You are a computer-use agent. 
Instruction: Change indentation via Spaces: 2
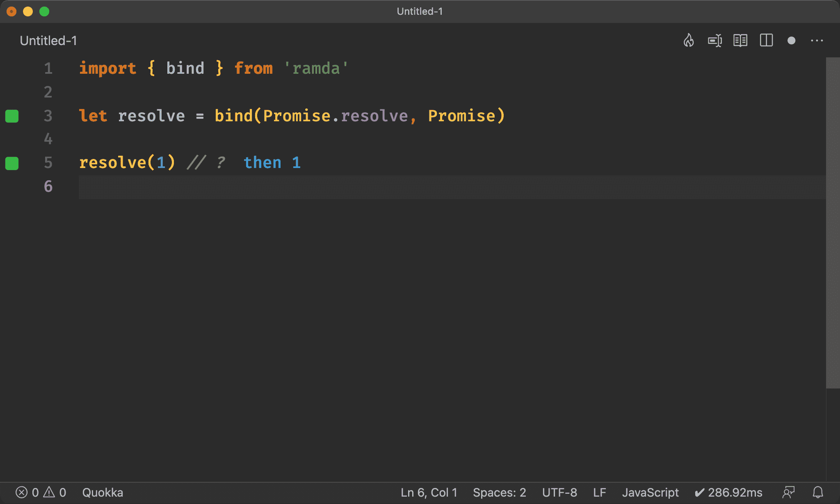coord(500,492)
